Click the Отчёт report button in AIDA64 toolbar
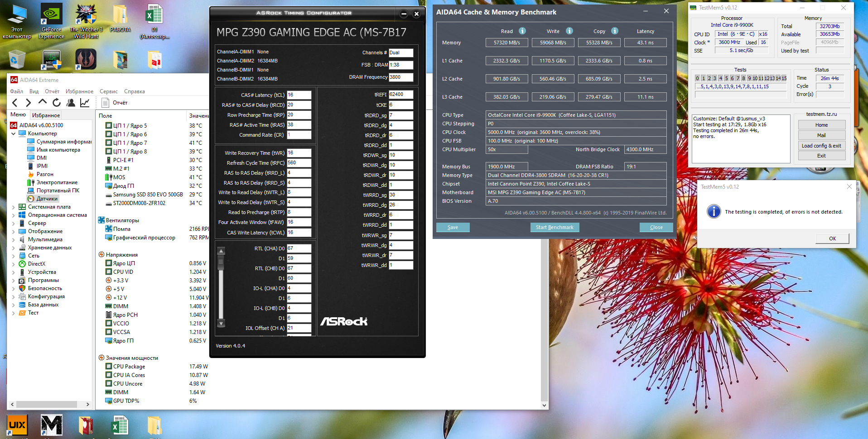 [115, 103]
